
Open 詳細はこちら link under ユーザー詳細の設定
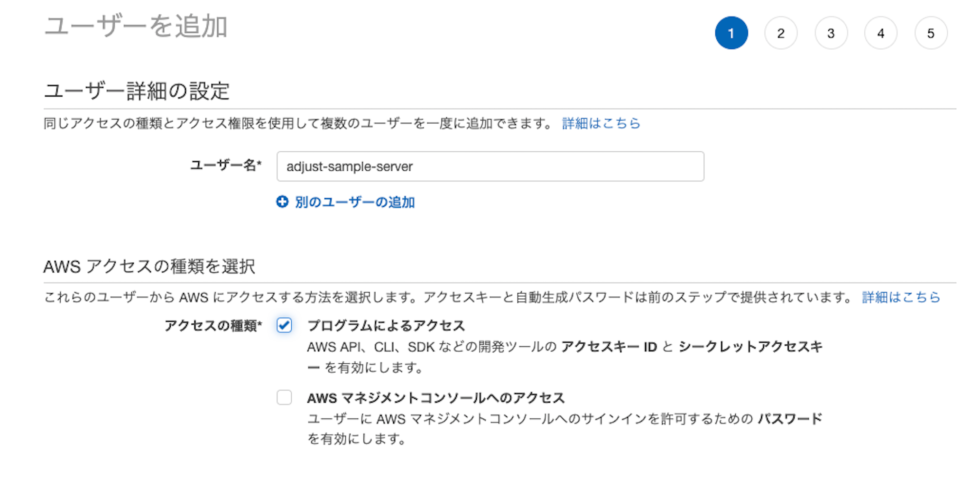click(x=601, y=123)
